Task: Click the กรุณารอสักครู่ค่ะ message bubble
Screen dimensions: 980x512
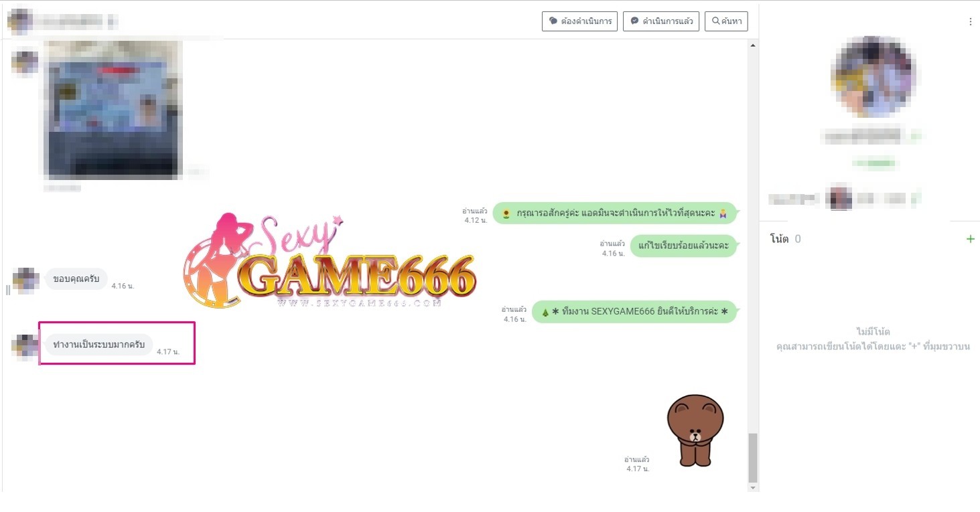Action: tap(614, 214)
